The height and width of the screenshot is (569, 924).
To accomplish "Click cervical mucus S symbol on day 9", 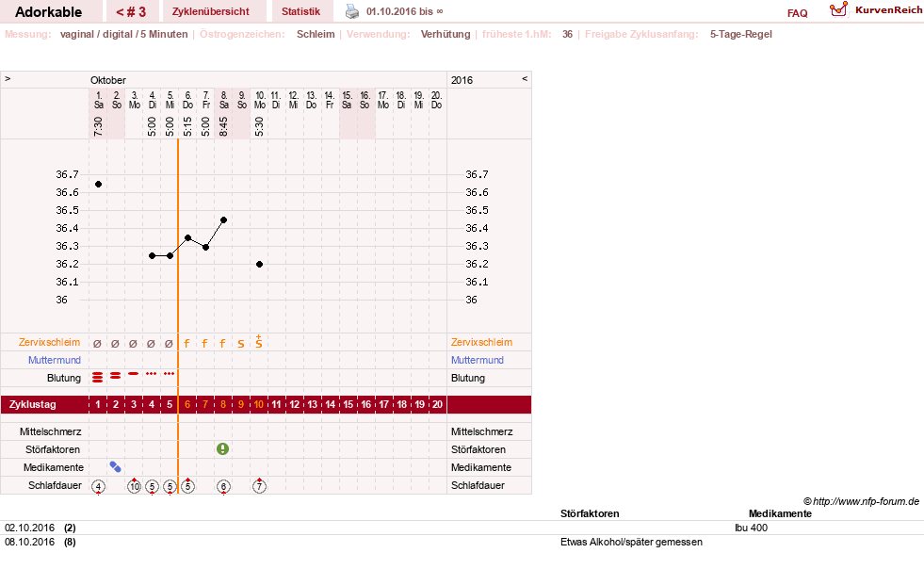I will click(241, 343).
